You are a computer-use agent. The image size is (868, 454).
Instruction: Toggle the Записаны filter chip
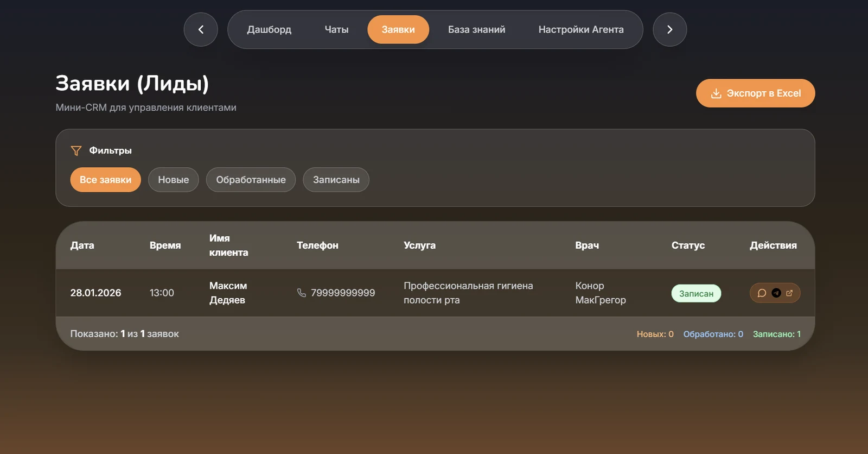tap(336, 180)
